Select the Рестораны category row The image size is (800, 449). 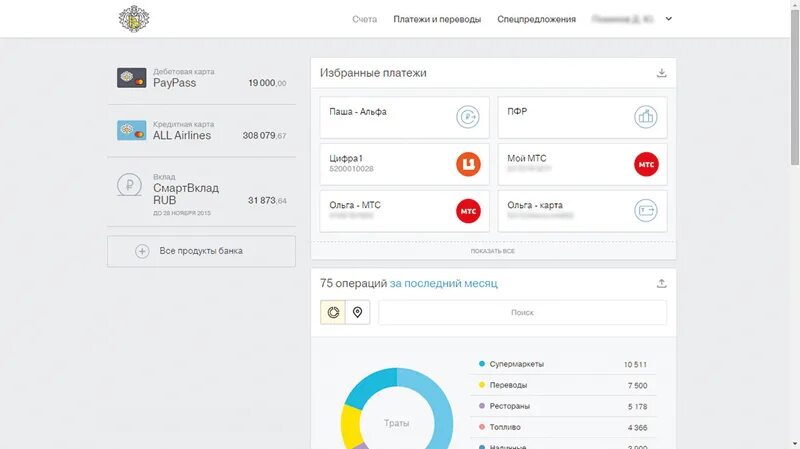563,406
